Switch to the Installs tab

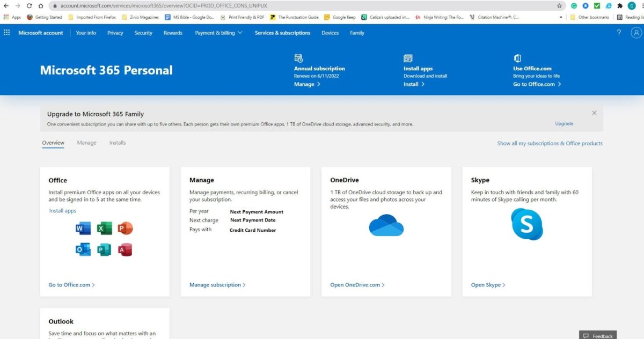tap(118, 143)
